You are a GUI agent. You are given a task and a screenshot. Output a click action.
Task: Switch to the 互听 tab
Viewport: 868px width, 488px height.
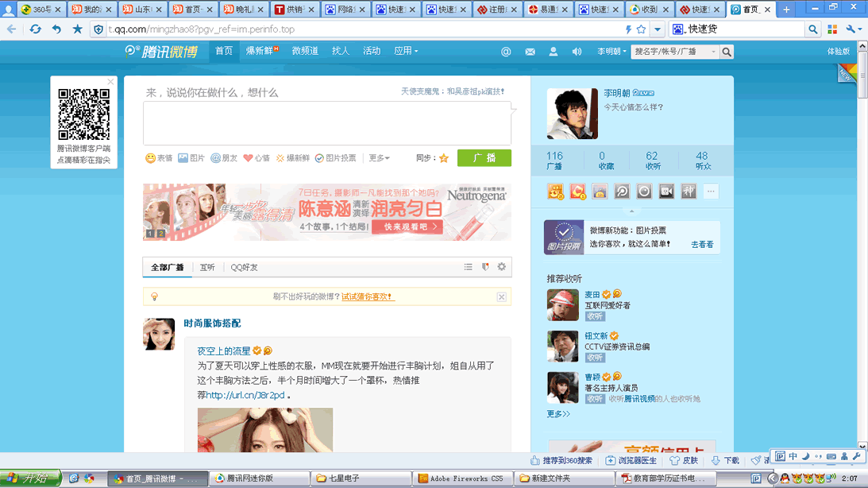[x=207, y=267]
